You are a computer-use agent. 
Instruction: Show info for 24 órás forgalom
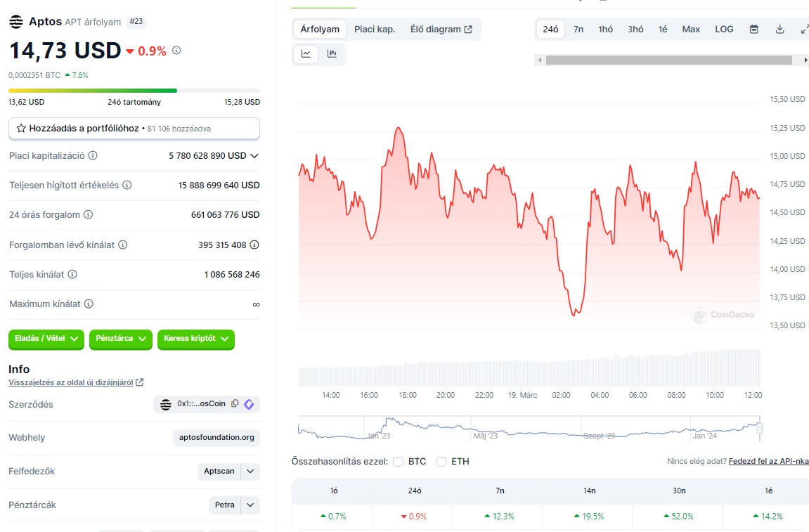point(89,214)
